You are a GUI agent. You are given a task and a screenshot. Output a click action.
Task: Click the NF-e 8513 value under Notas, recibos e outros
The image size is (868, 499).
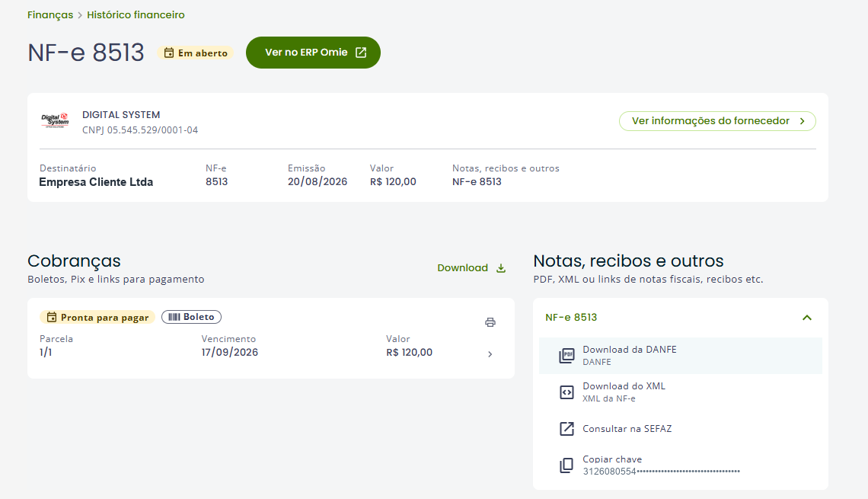[x=477, y=181]
